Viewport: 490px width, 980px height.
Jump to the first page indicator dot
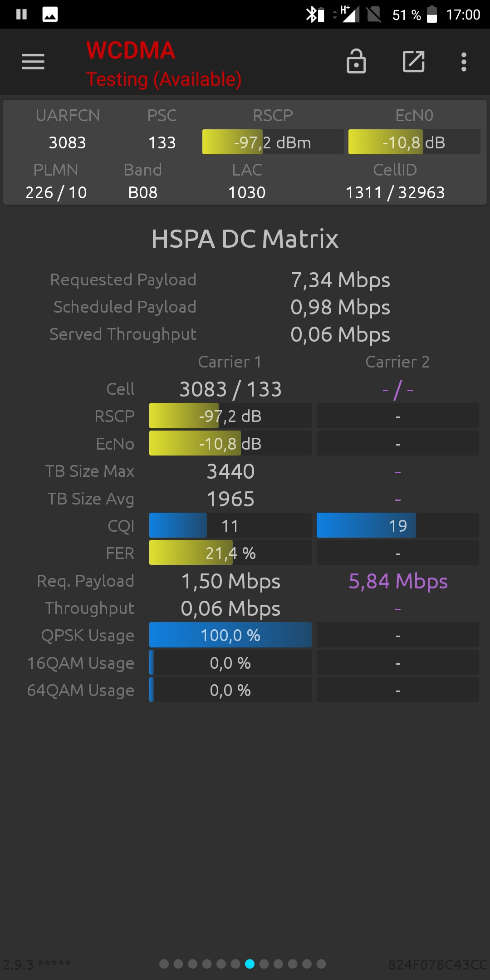(x=164, y=964)
